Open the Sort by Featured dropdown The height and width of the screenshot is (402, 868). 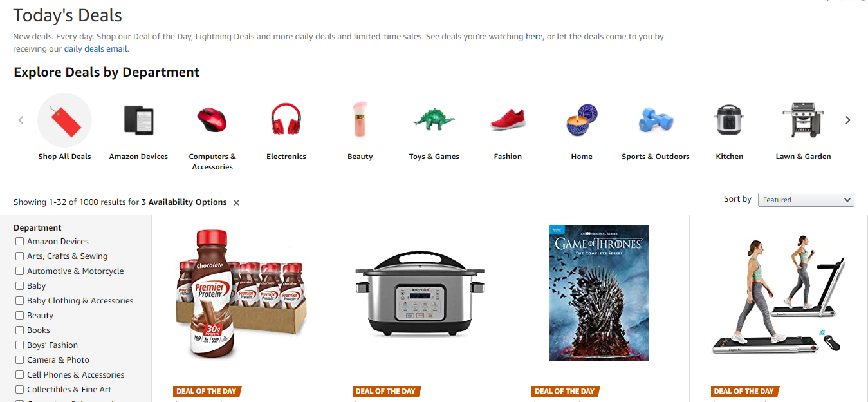click(x=806, y=200)
